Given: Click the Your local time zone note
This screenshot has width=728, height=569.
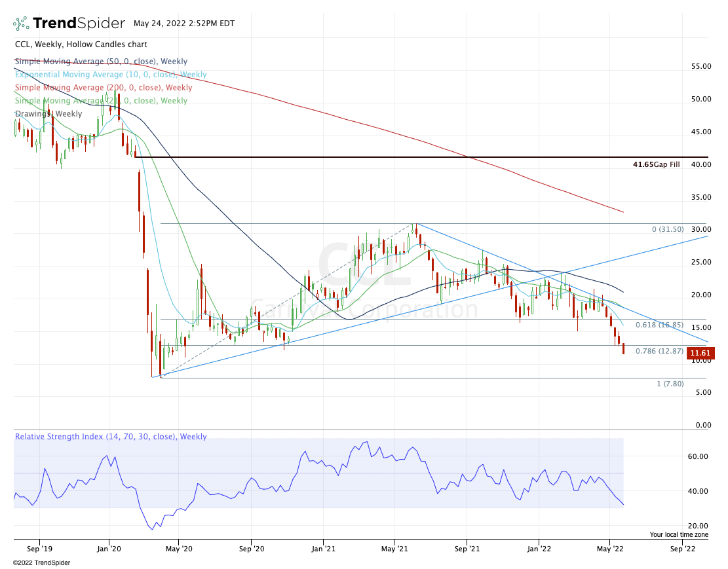Looking at the screenshot, I should (679, 535).
